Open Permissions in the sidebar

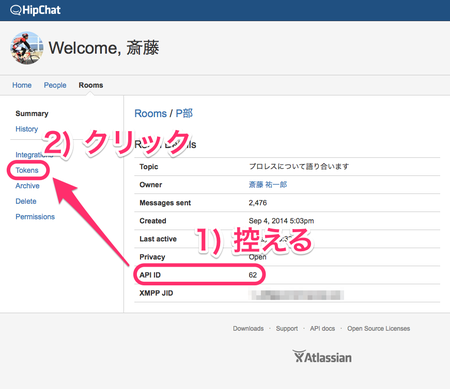[x=35, y=217]
